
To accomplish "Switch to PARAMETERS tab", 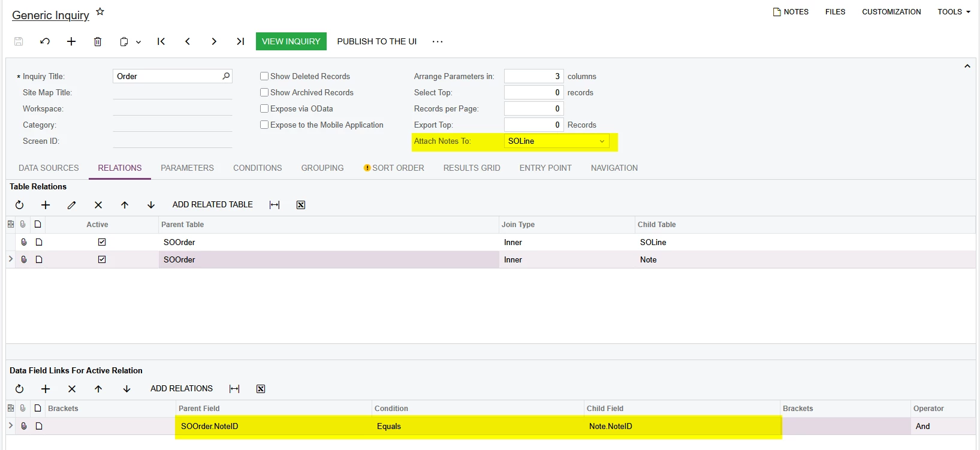I will 187,168.
